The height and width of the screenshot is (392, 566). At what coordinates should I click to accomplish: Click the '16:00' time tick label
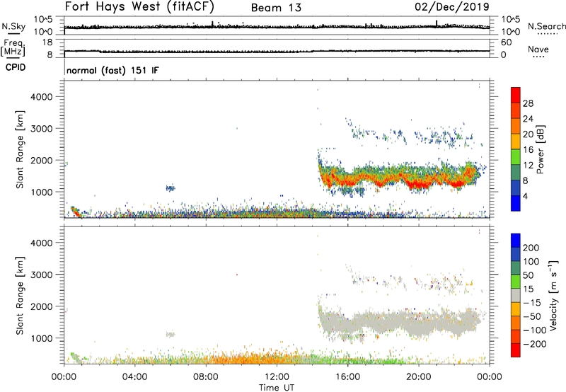click(x=347, y=377)
